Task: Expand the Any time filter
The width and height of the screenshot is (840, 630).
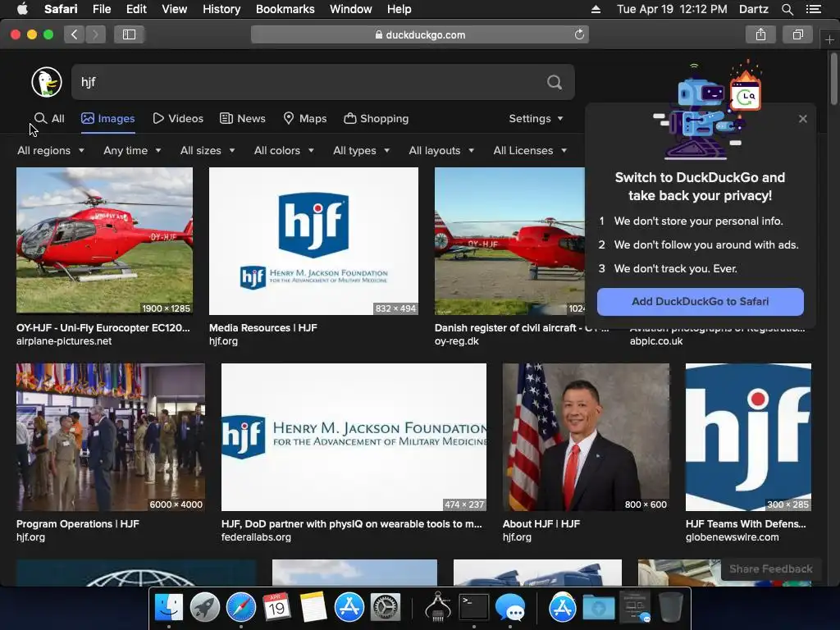Action: (132, 151)
